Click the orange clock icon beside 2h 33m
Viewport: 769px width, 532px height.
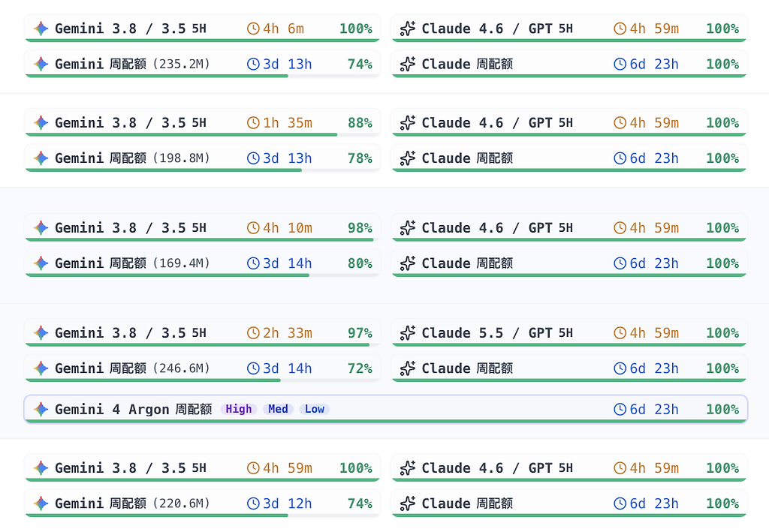(x=253, y=333)
